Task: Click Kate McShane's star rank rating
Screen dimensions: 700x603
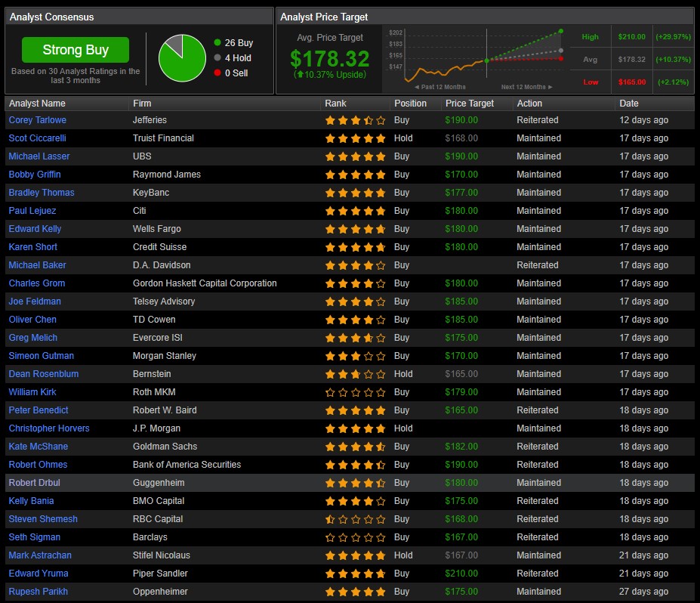Action: [x=356, y=447]
